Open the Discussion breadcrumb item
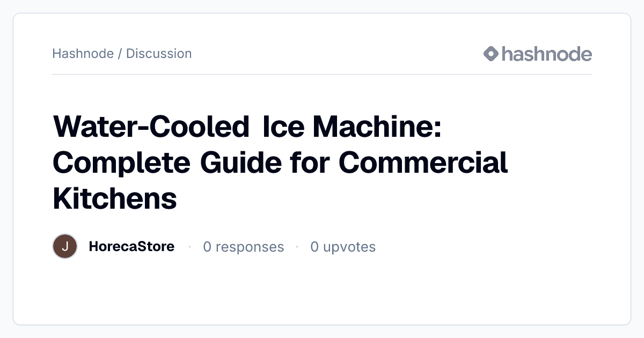Viewport: 644px width, 338px height. click(x=159, y=54)
